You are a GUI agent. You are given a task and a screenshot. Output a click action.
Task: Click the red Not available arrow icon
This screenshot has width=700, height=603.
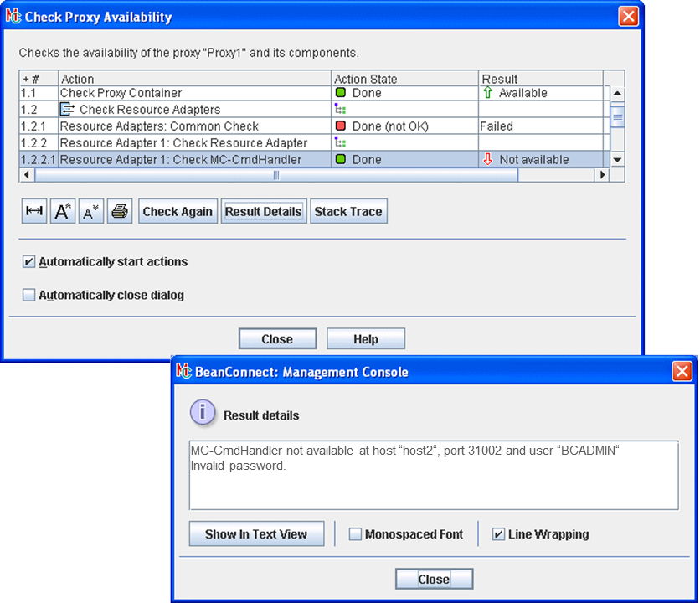[x=488, y=159]
